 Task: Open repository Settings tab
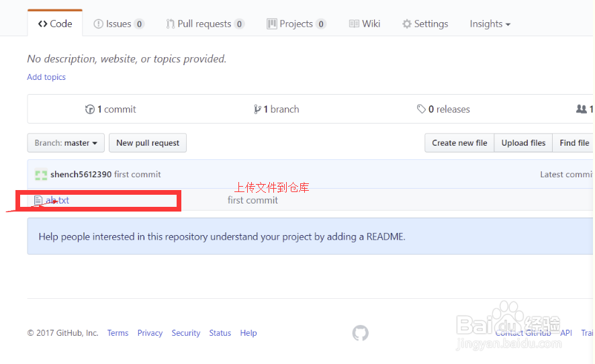pyautogui.click(x=425, y=24)
